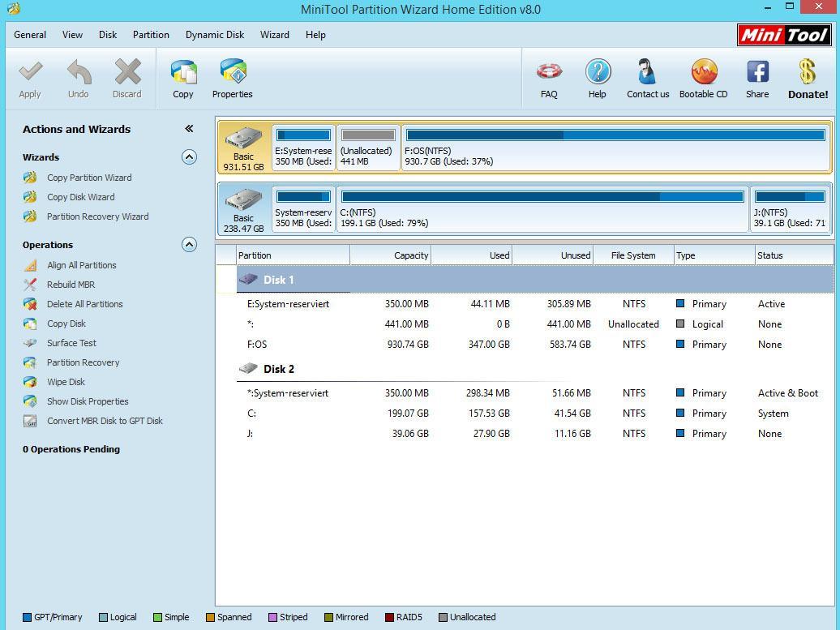This screenshot has width=840, height=630.
Task: Click the Discard X icon
Action: coord(127,72)
